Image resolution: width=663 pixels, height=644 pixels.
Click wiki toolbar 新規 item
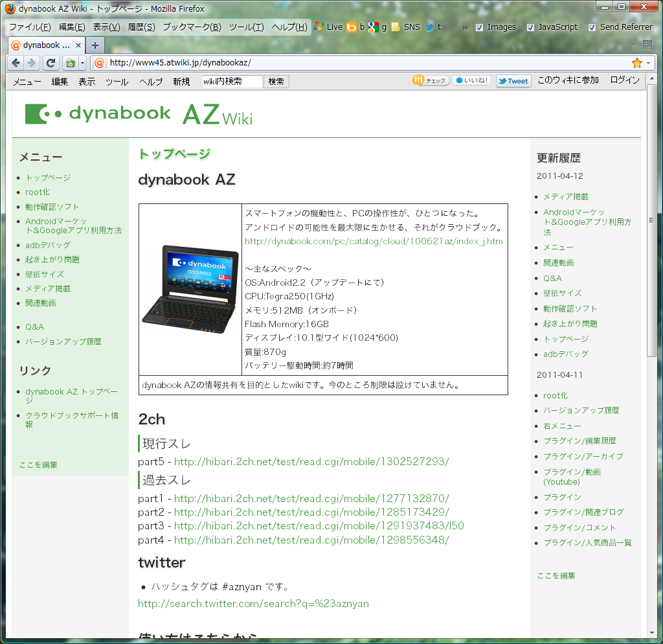click(x=181, y=82)
